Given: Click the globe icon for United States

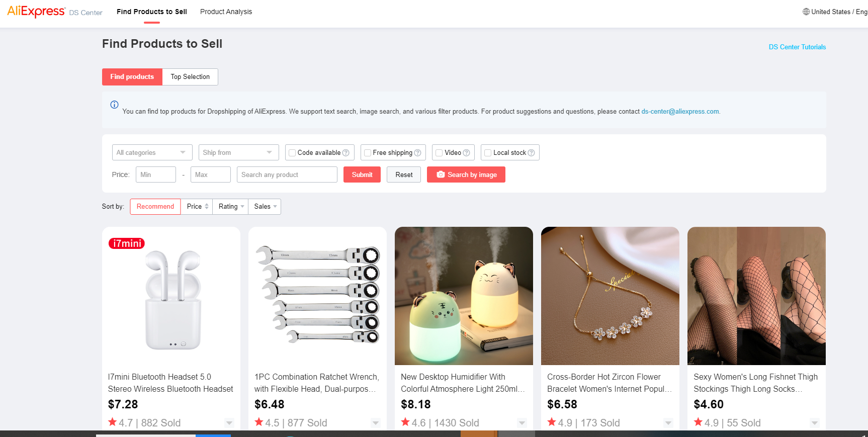Looking at the screenshot, I should (806, 12).
